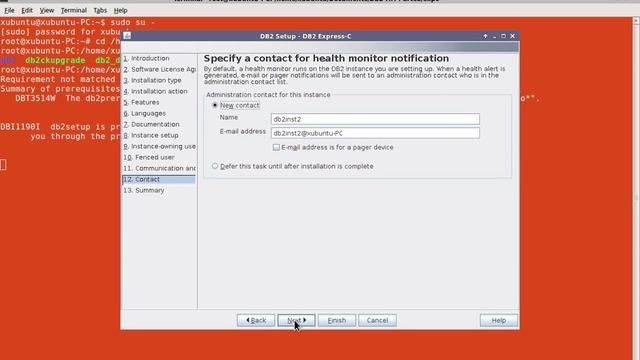The image size is (640, 360).
Task: Open the terminal Help menu
Action: 120,10
